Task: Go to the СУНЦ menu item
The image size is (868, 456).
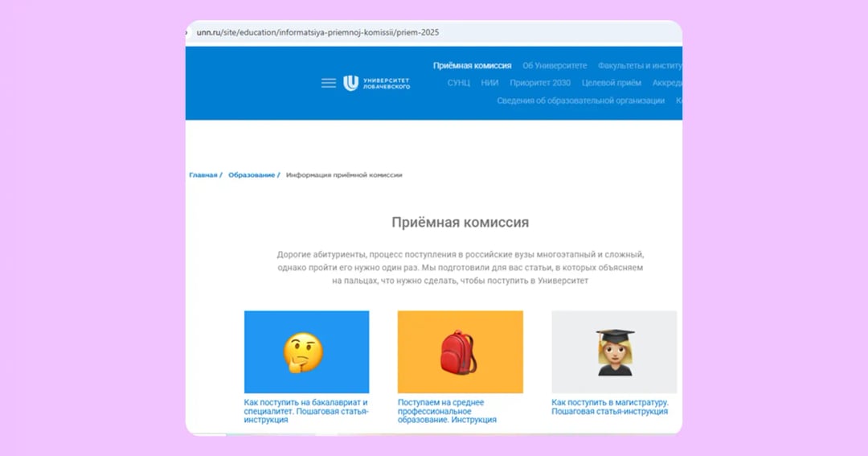Action: coord(458,83)
